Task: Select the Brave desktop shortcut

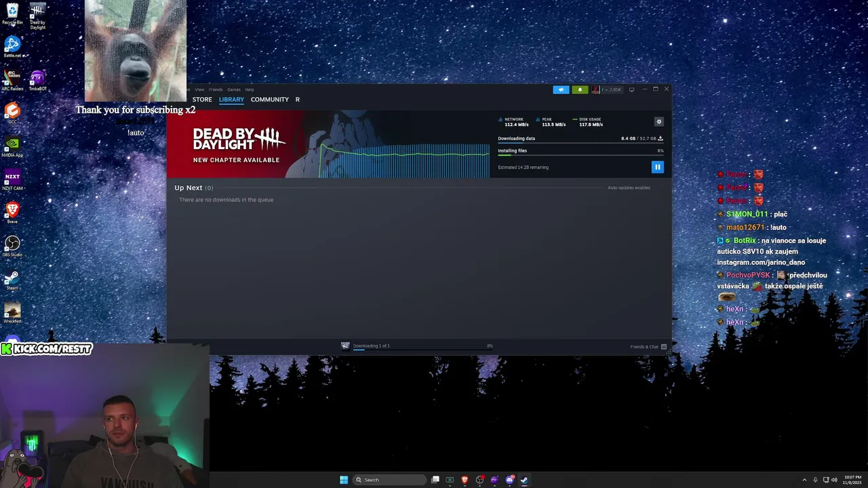Action: point(12,212)
